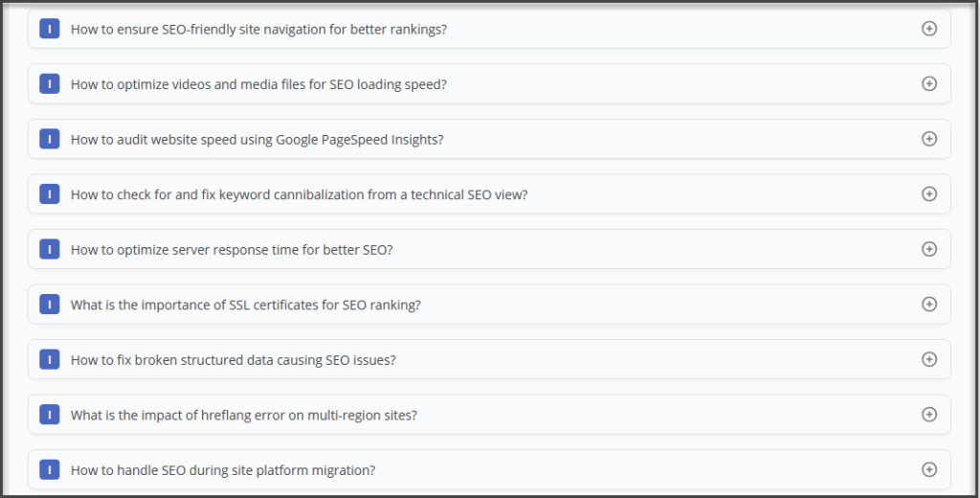Expand keyword cannibalization answer using plus icon
Viewport: 980px width, 498px height.
tap(928, 193)
